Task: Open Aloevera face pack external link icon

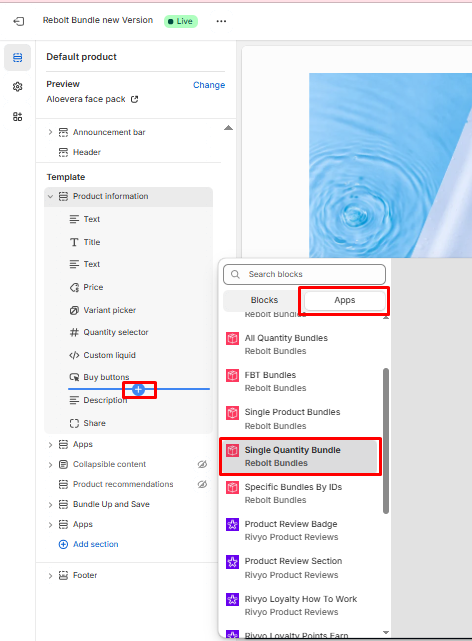Action: point(134,99)
